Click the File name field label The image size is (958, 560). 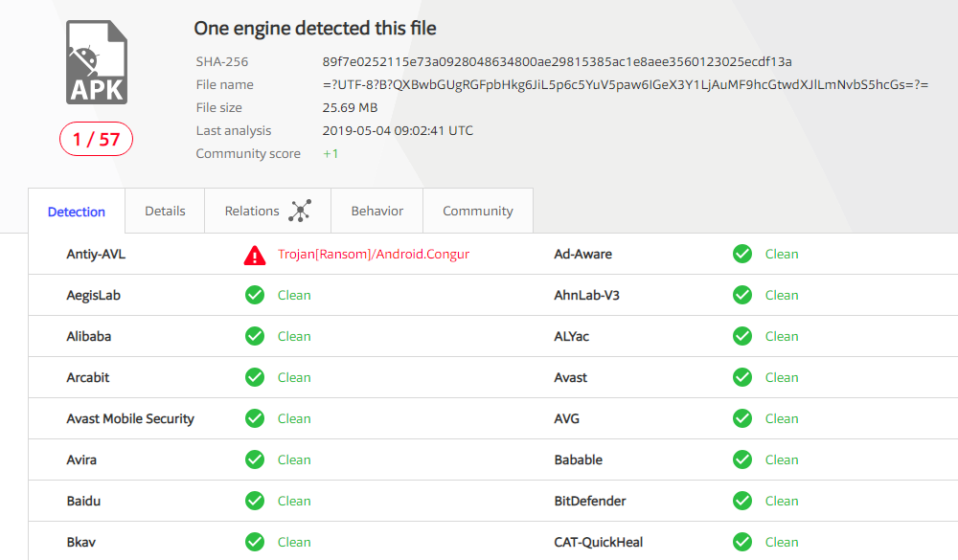224,84
